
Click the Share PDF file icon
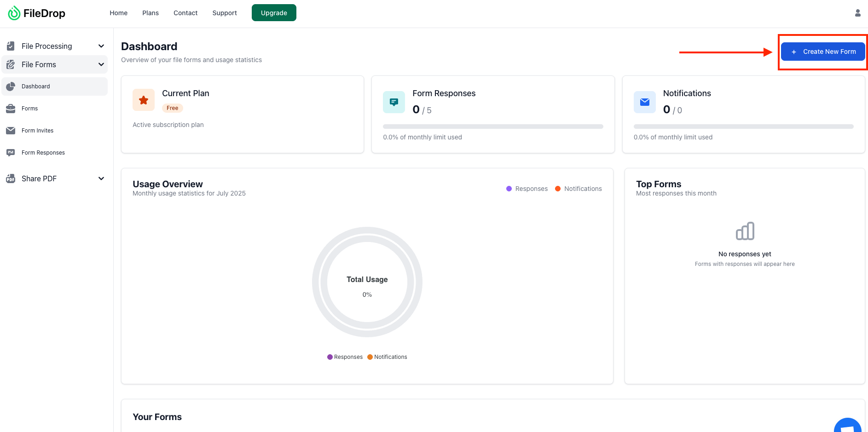(x=11, y=179)
